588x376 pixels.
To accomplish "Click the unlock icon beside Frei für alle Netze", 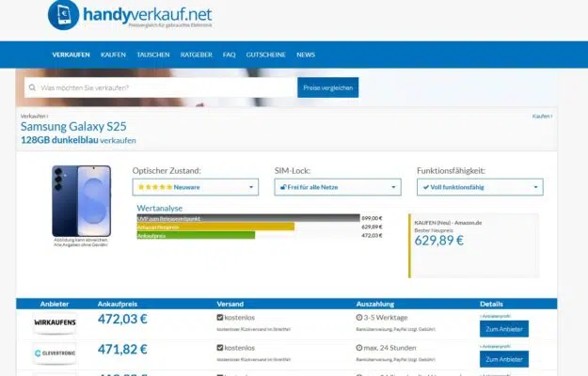I will click(283, 187).
